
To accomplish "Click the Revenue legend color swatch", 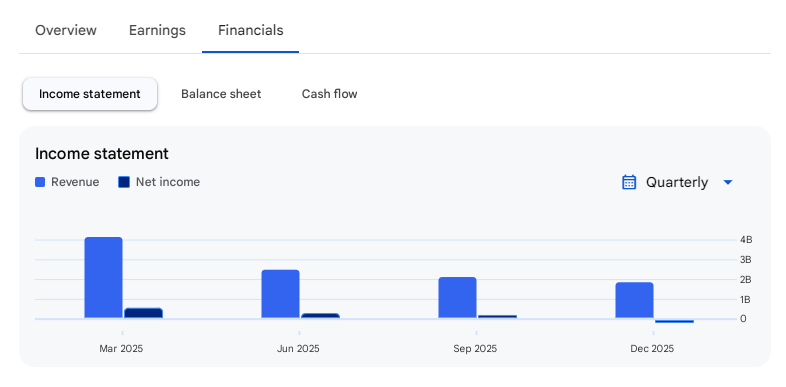I will click(x=40, y=182).
